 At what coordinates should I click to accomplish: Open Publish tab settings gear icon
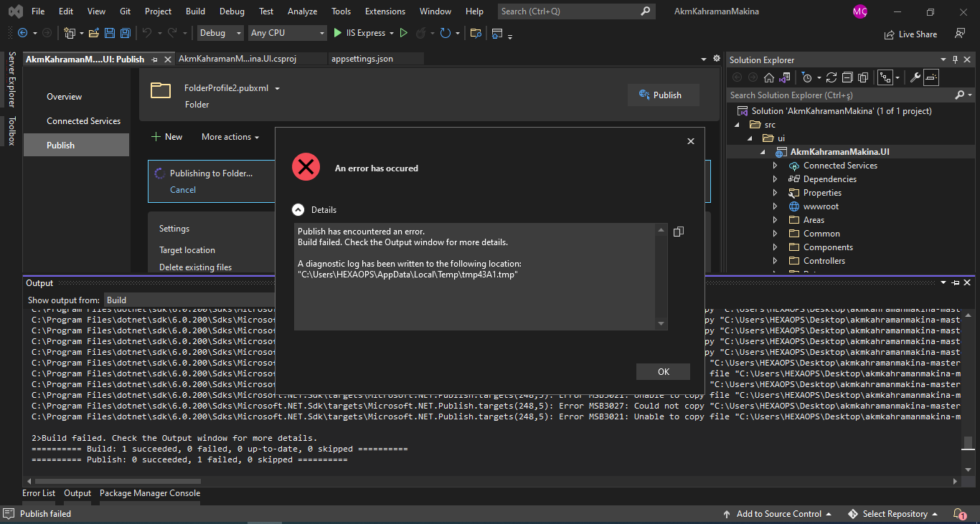point(716,59)
